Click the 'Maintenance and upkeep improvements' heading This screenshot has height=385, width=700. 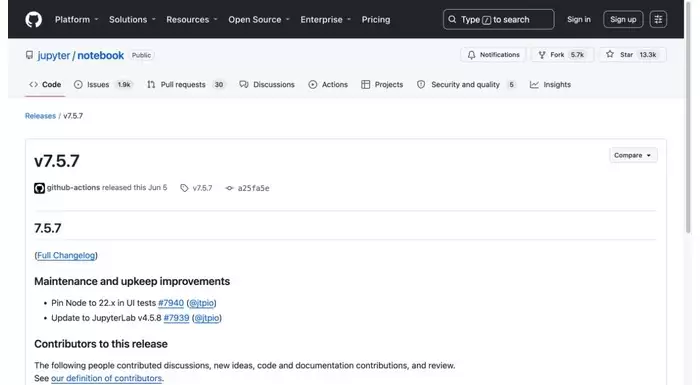[132, 281]
